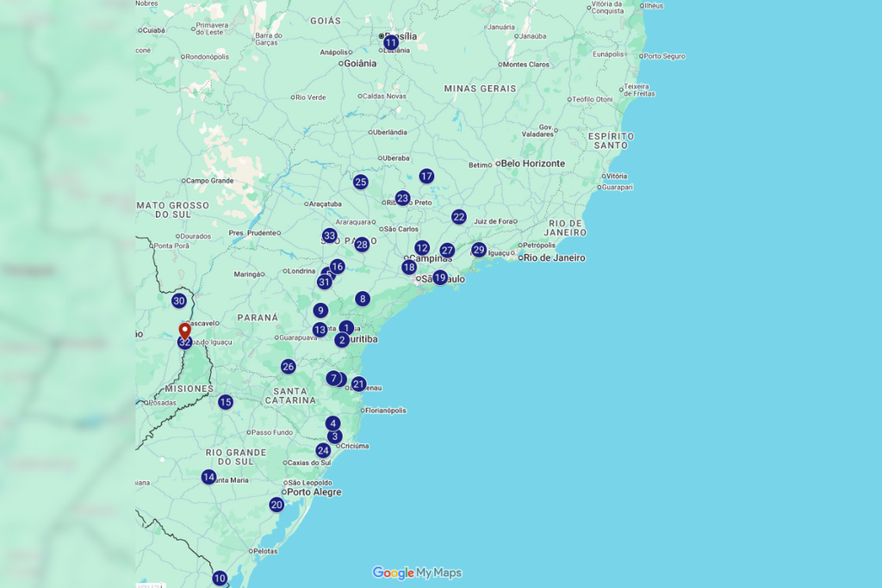This screenshot has width=882, height=588.
Task: Open marker 24 near Caxias do Sul
Action: tap(323, 450)
